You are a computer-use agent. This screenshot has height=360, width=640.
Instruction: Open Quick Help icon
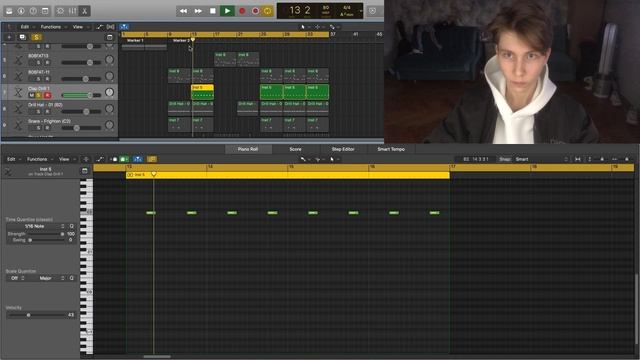pos(33,11)
